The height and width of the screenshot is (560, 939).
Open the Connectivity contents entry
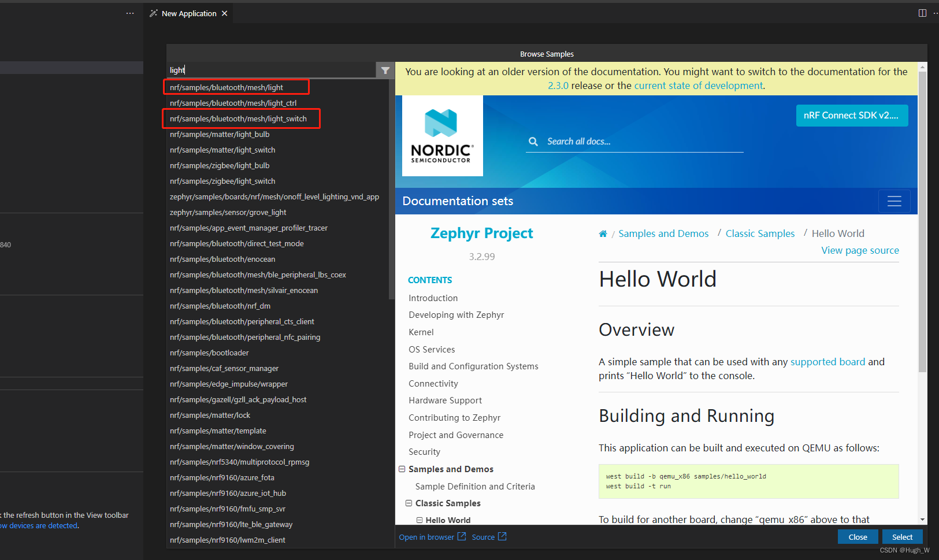click(x=433, y=384)
